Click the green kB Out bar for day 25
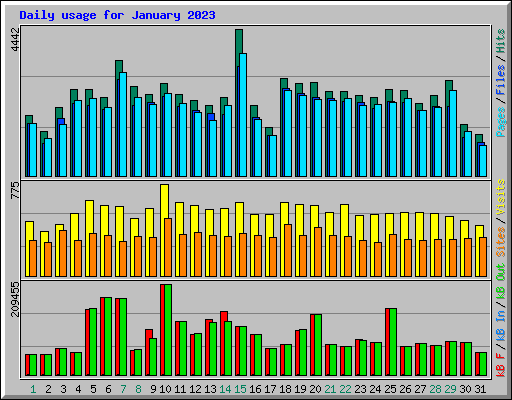The height and width of the screenshot is (400, 512). [x=393, y=342]
